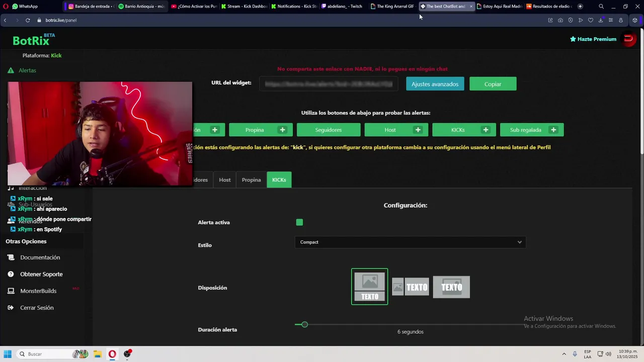Open the Opera Flow send icon

click(581, 20)
